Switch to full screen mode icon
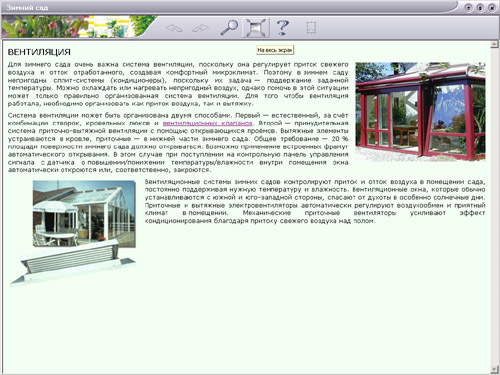This screenshot has height=375, width=500. click(255, 28)
